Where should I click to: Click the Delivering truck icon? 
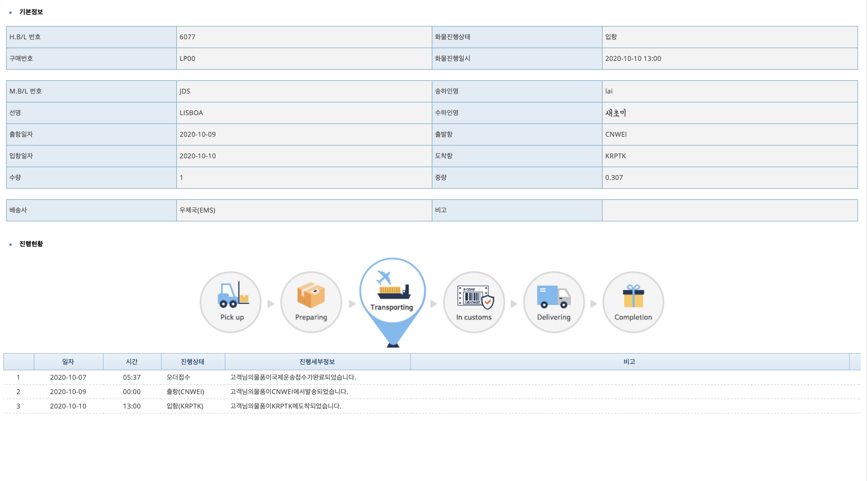(554, 296)
